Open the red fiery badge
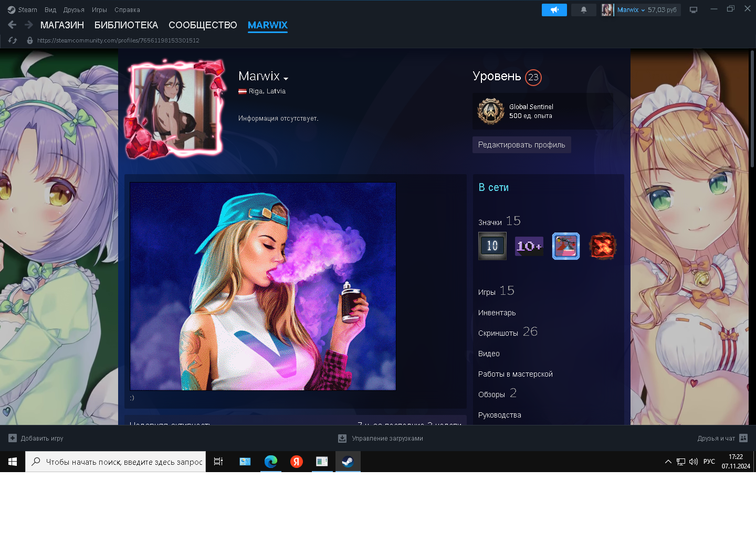This screenshot has height=555, width=756. tap(603, 246)
